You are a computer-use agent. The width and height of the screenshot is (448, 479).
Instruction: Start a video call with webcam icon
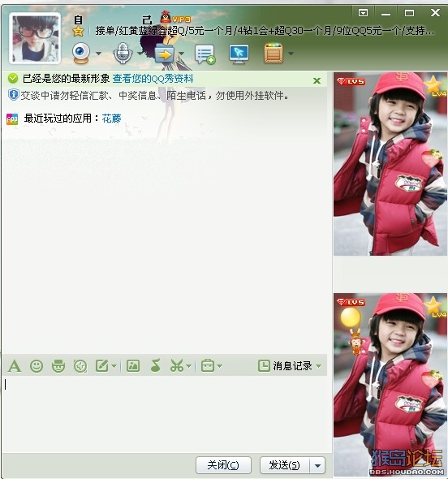(x=81, y=53)
